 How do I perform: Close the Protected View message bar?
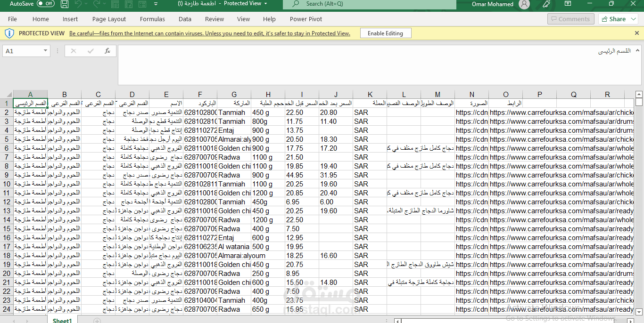click(636, 33)
